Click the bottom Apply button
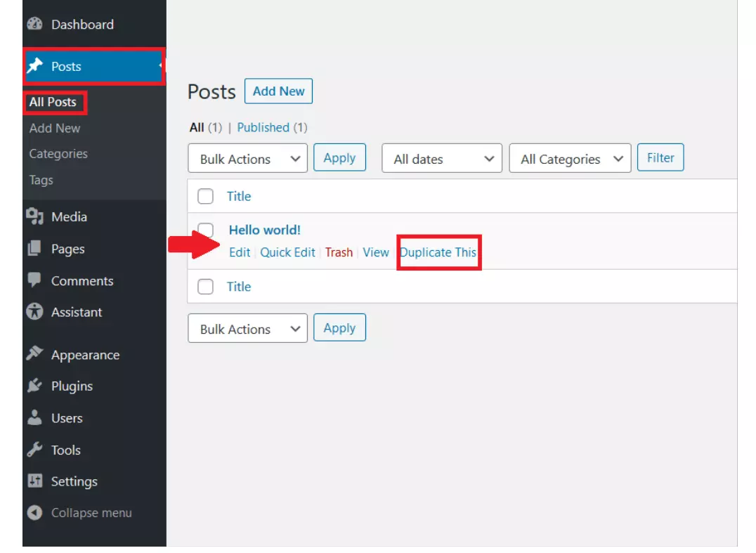The height and width of the screenshot is (553, 756). pyautogui.click(x=339, y=328)
